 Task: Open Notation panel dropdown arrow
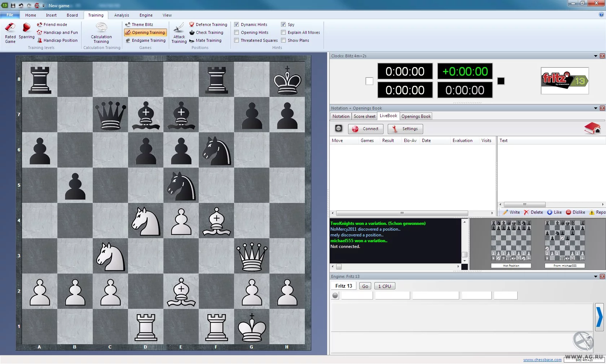(596, 108)
